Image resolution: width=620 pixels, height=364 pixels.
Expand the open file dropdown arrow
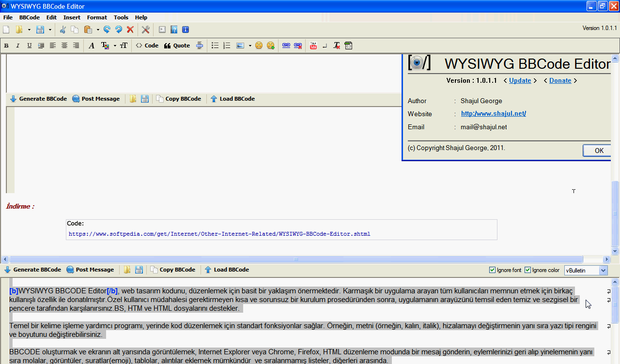pos(29,30)
